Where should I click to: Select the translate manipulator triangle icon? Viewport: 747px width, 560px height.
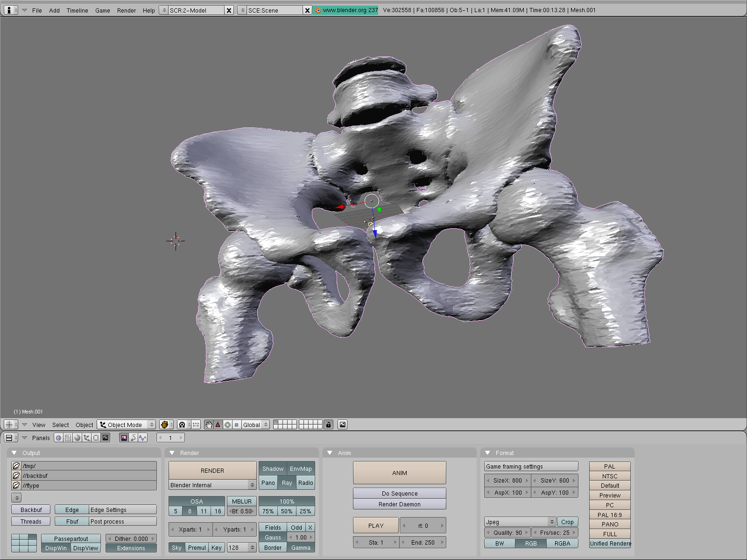click(x=218, y=425)
